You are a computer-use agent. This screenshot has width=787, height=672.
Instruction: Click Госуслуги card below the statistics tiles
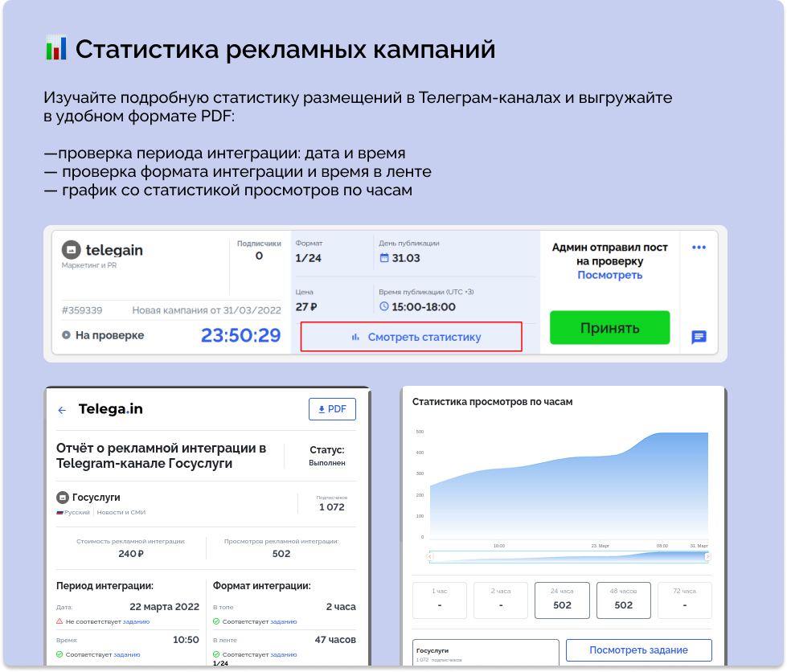point(486,653)
